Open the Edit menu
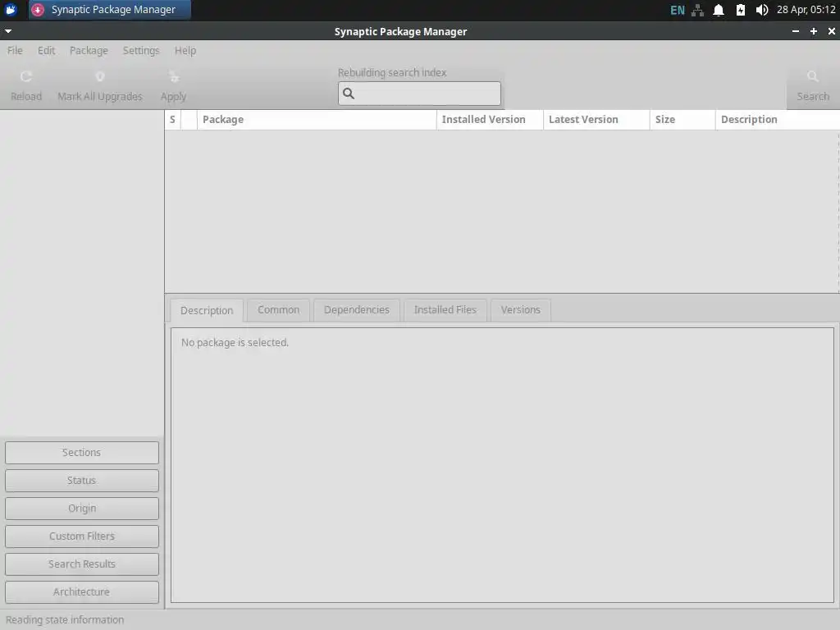 pyautogui.click(x=46, y=50)
